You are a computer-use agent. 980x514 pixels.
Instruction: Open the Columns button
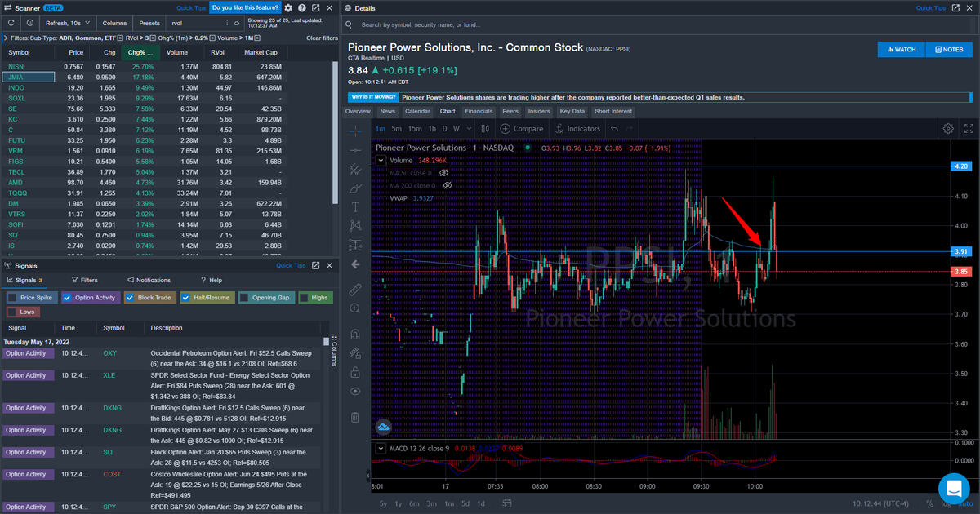click(x=115, y=24)
